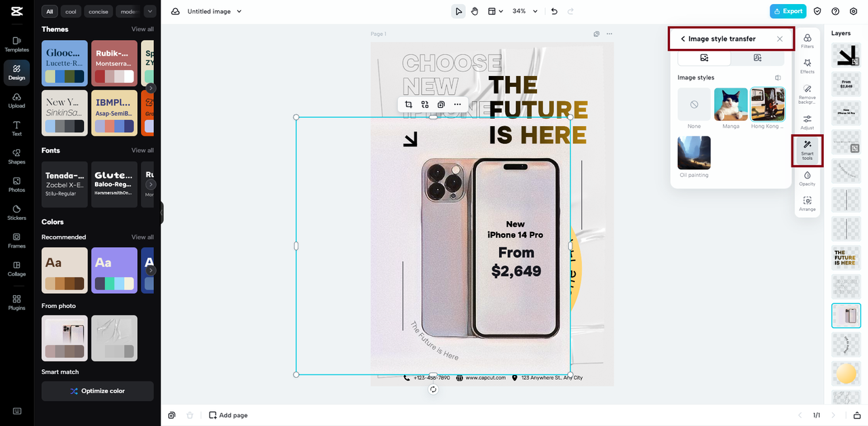This screenshot has width=868, height=426.
Task: Click View all beside Fonts
Action: coord(142,150)
